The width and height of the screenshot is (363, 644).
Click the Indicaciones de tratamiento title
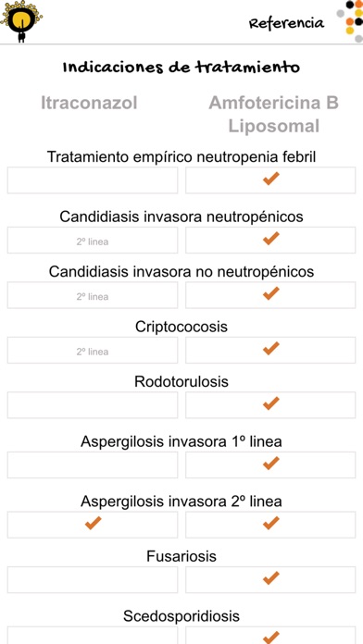(x=181, y=67)
